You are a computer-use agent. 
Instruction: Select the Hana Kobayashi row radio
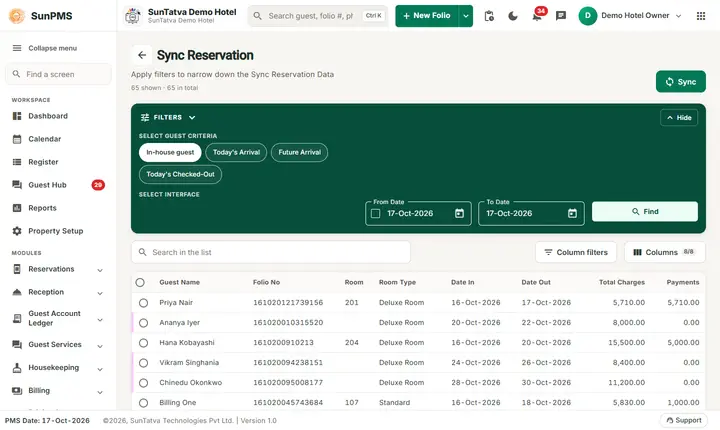coord(143,343)
